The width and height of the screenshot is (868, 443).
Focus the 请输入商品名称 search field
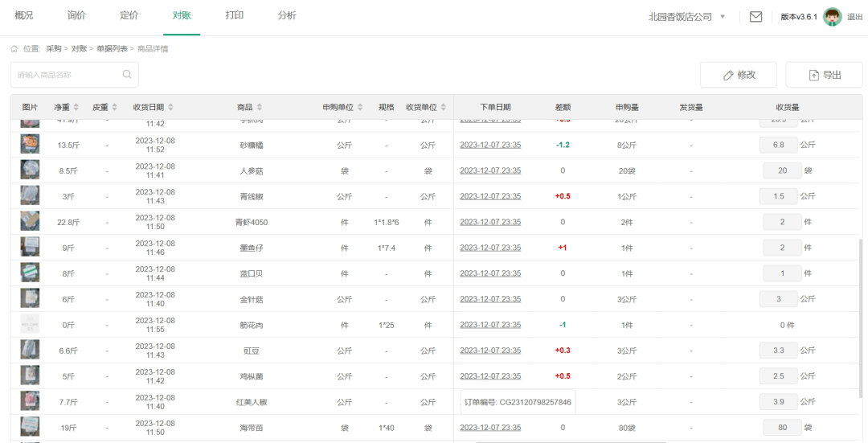66,75
